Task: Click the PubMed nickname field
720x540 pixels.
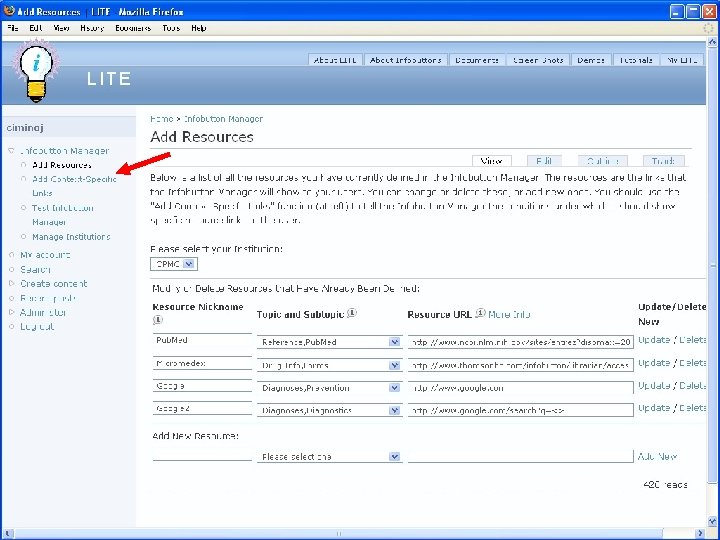Action: point(202,340)
